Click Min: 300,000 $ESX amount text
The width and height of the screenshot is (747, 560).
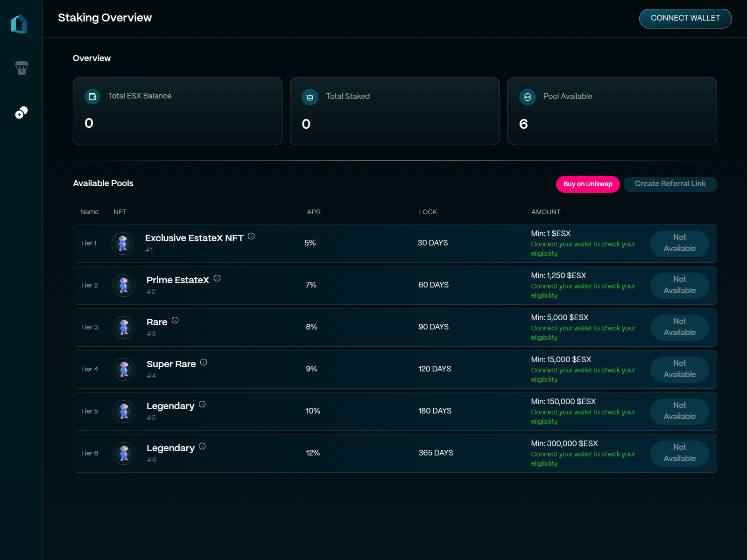pos(564,443)
